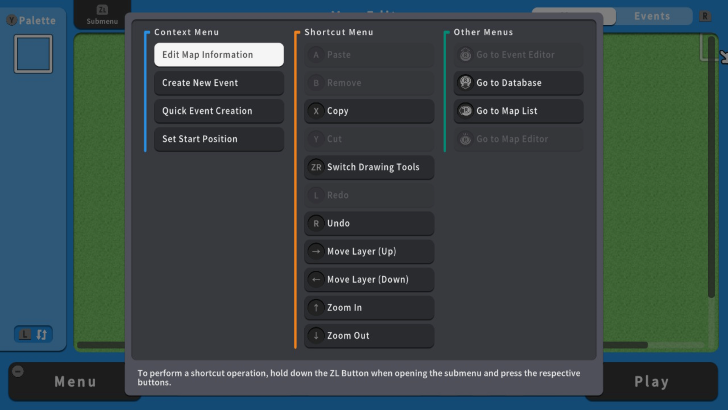Click the stick icon beside Go to Event Editor
Screen dimensions: 728x410
tap(465, 55)
